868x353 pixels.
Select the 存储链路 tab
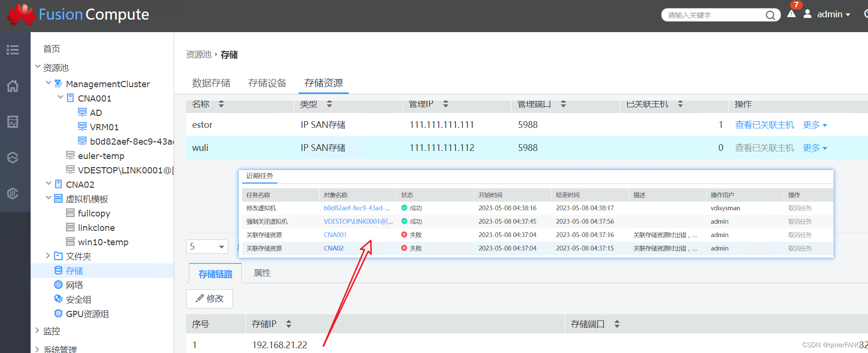coord(215,273)
